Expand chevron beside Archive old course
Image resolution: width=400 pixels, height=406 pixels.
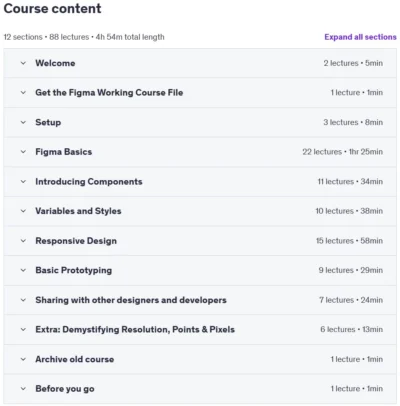pyautogui.click(x=23, y=359)
